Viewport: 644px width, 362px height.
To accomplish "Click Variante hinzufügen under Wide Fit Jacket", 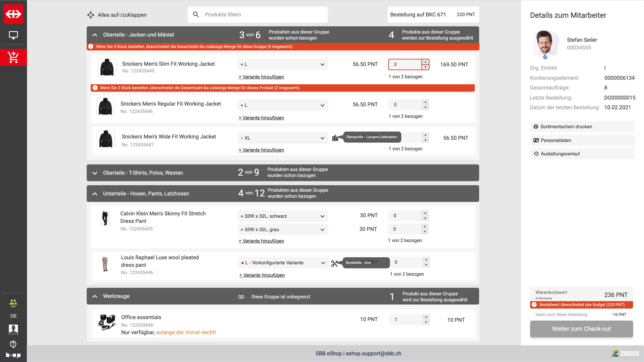I will pos(261,150).
